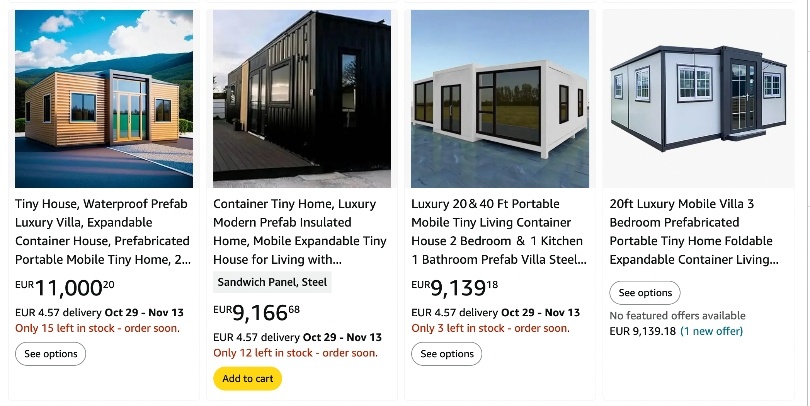This screenshot has width=810, height=406.
Task: Click the yellow Add to cart button
Action: [247, 379]
